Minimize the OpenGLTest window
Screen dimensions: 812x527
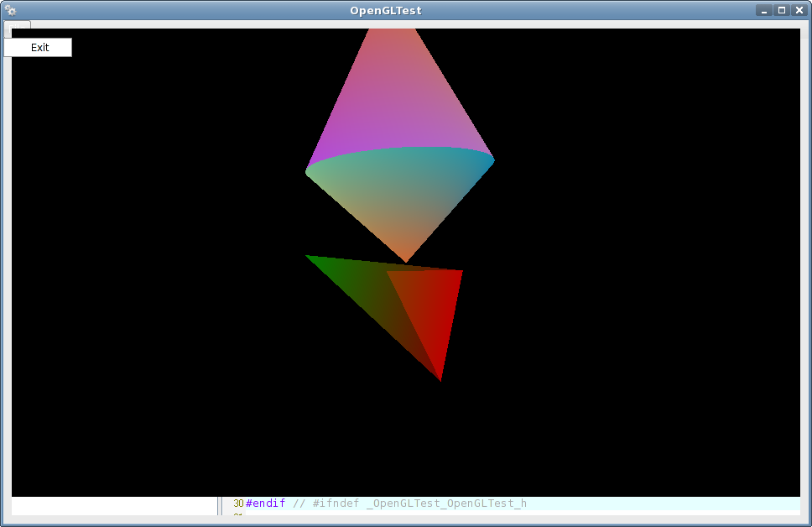[764, 11]
